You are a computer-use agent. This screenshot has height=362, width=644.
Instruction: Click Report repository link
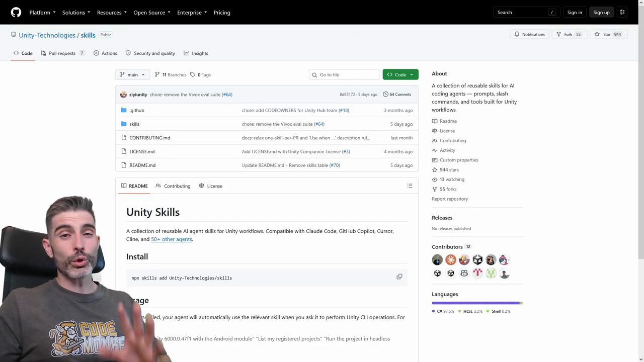coord(450,199)
